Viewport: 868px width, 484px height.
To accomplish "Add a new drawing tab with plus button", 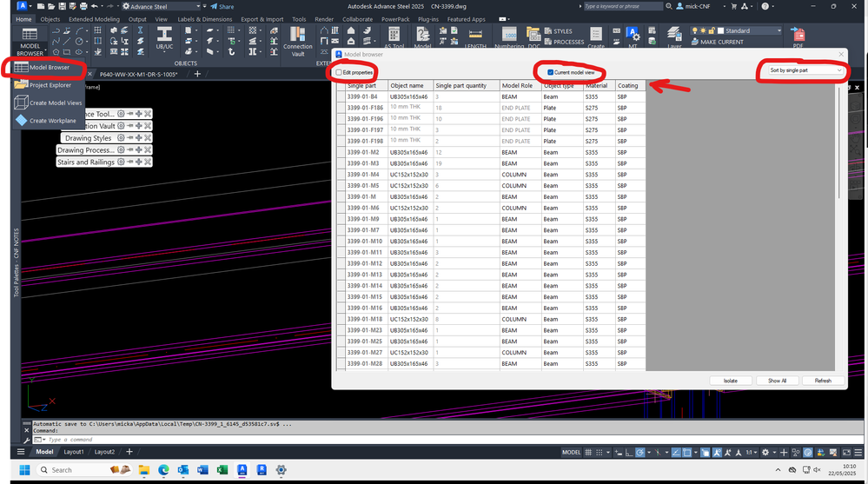I will (197, 73).
